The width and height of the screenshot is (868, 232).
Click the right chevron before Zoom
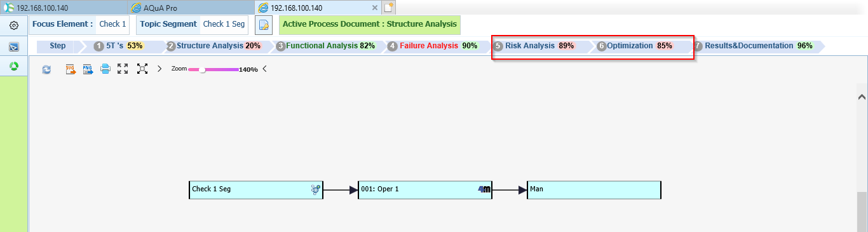pos(159,69)
